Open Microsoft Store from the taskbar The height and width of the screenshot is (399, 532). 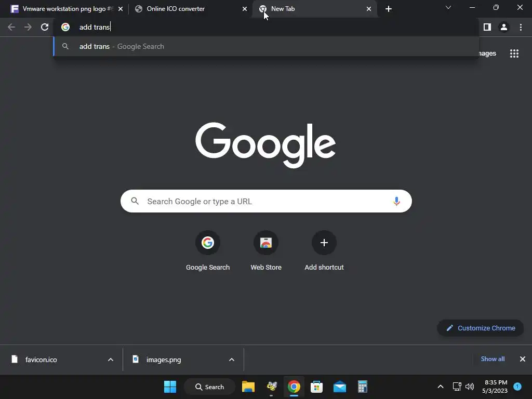(x=316, y=387)
